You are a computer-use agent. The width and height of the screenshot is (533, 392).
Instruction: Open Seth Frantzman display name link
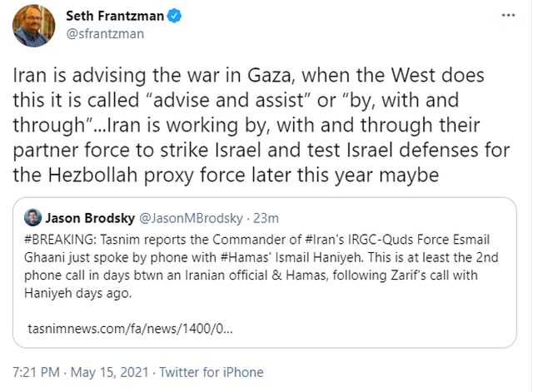click(117, 15)
